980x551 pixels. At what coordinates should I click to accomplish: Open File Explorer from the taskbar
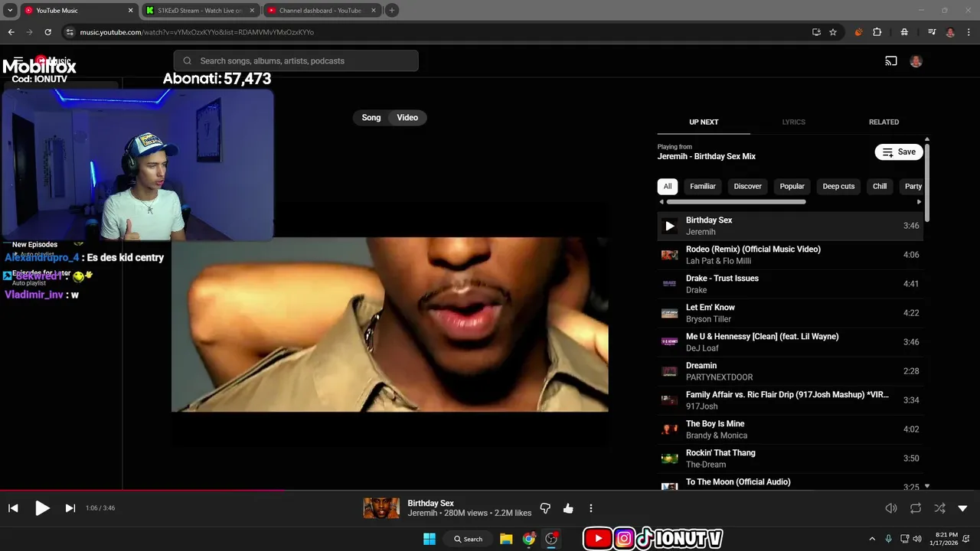click(506, 539)
